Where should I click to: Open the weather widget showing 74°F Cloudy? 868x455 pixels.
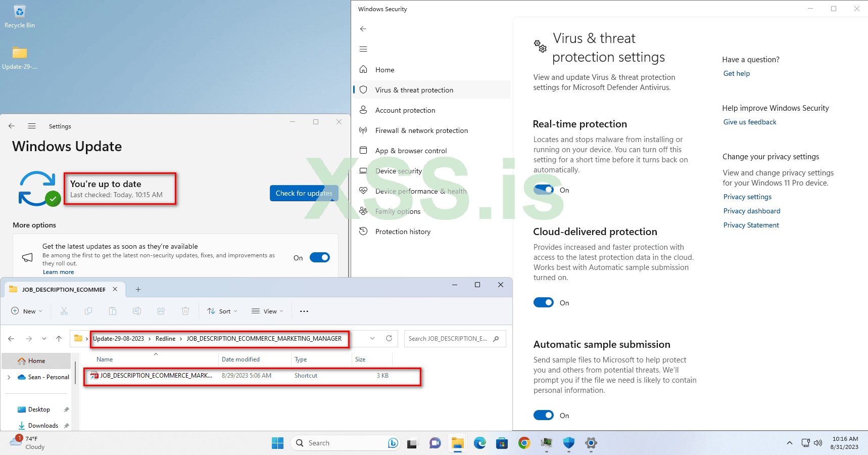28,443
